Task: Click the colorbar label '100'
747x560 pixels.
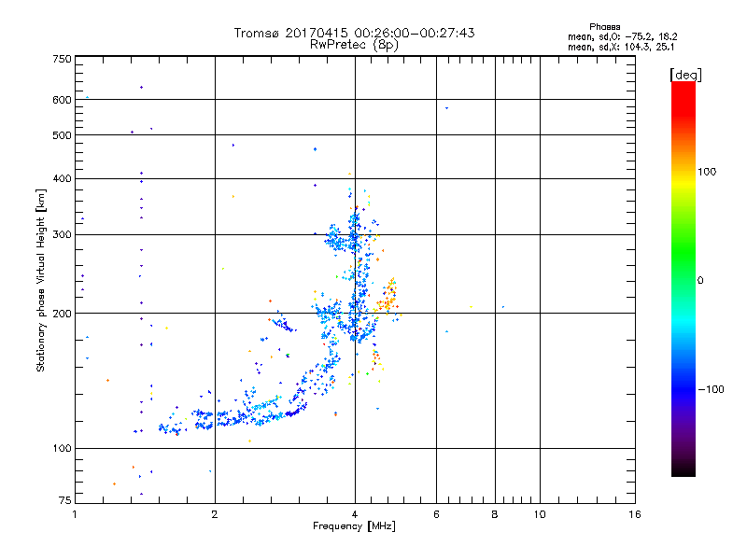Action: (707, 172)
